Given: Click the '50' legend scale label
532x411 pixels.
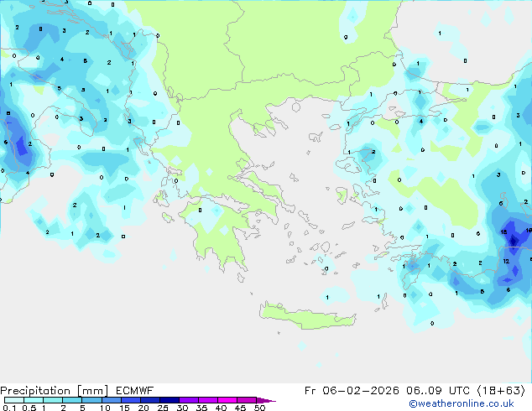Looking at the screenshot, I should [260, 408].
